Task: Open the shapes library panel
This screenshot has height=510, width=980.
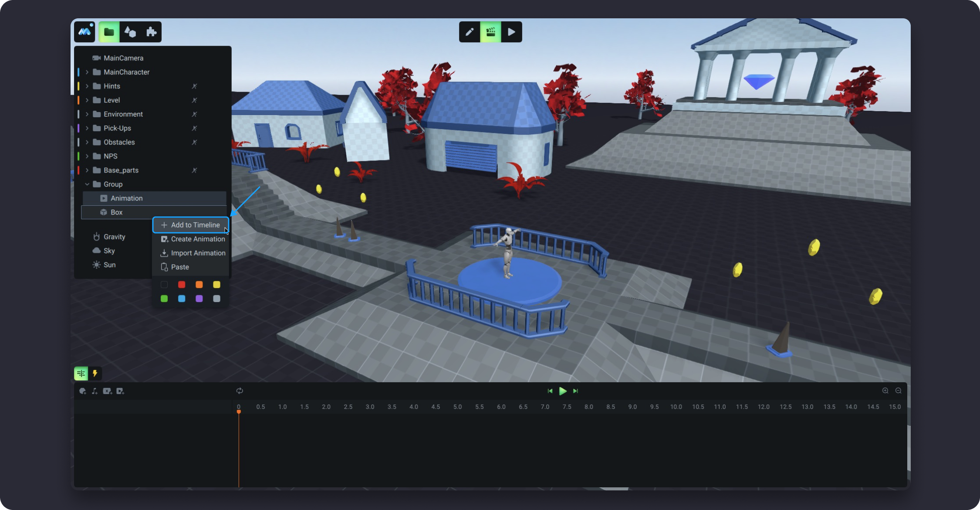Action: point(130,32)
